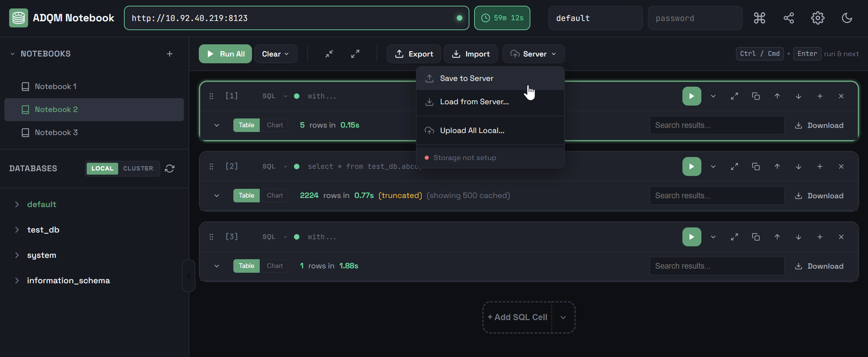This screenshot has width=868, height=357.
Task: Collapse all cells icon in toolbar
Action: [x=329, y=54]
